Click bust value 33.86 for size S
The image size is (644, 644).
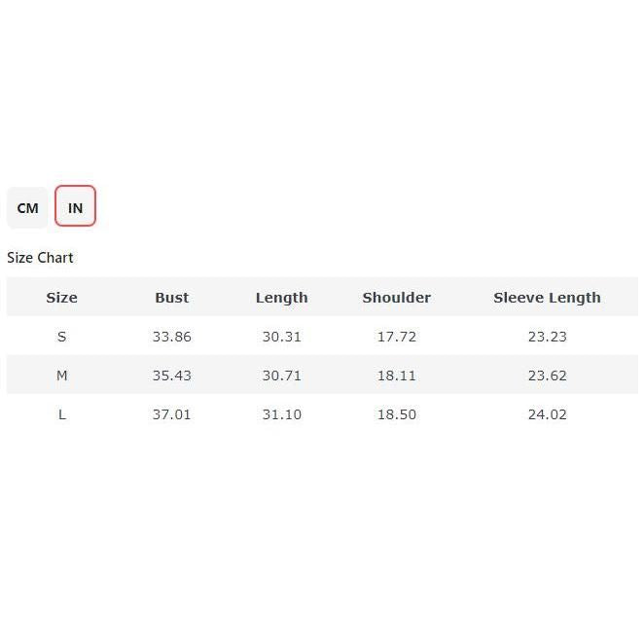171,337
